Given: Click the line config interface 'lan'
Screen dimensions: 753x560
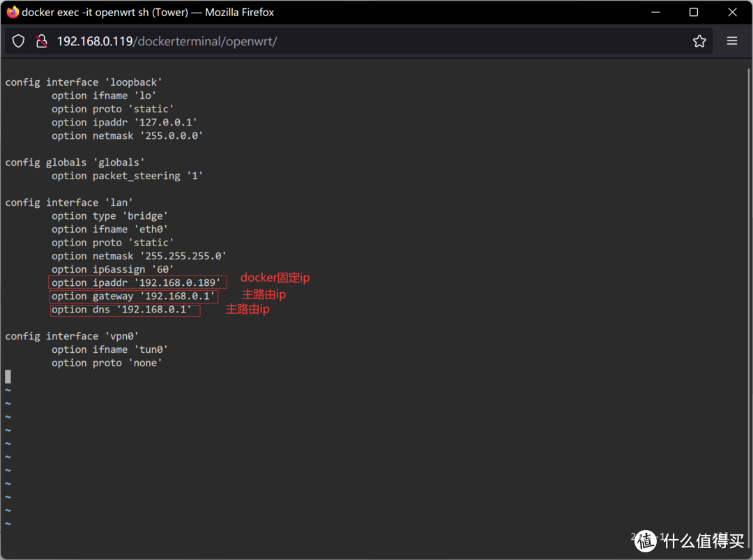Looking at the screenshot, I should pos(69,203).
